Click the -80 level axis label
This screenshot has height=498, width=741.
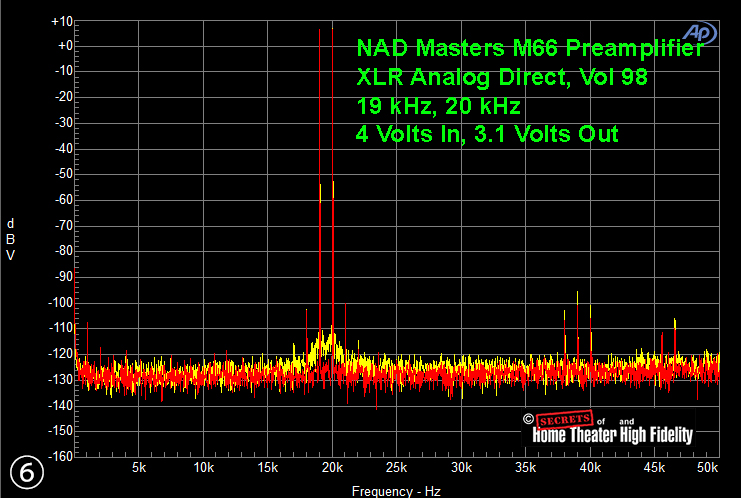pos(63,250)
